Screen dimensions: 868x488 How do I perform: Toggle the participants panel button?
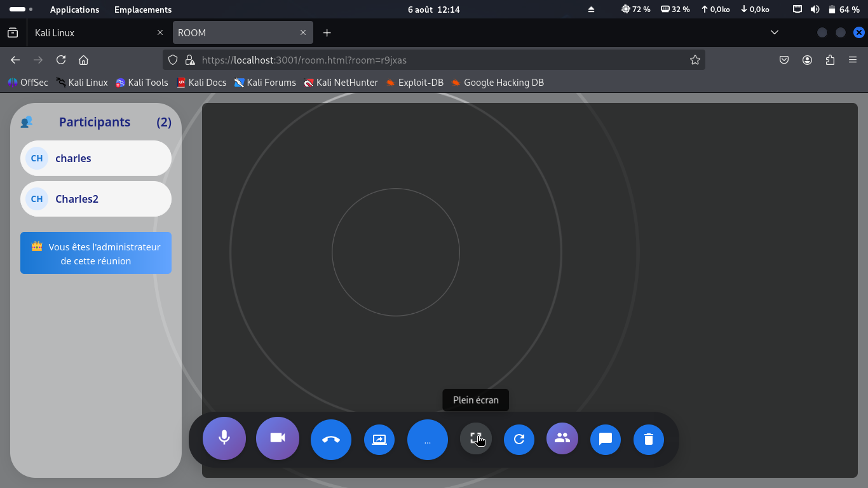(562, 438)
